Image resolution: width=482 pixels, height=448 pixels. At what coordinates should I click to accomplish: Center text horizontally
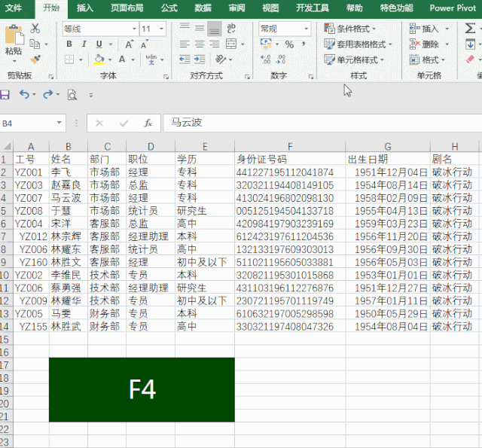[x=200, y=44]
